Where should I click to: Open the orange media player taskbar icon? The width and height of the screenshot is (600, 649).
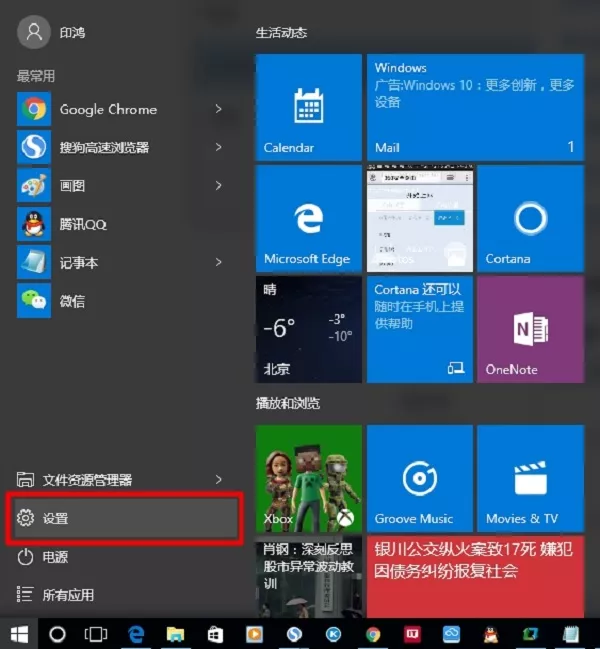point(254,634)
